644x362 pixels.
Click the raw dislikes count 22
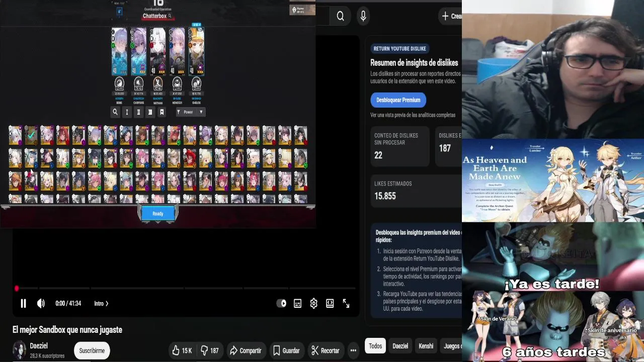pos(378,155)
